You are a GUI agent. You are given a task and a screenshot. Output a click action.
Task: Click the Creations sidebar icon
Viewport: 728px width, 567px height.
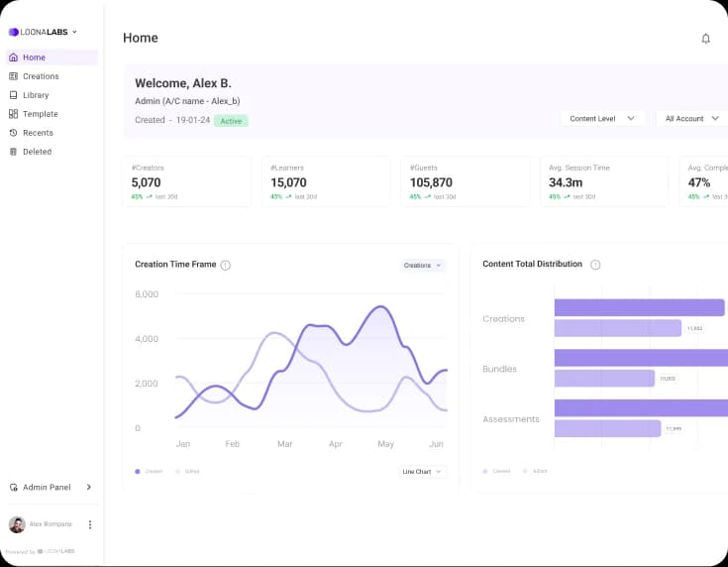pyautogui.click(x=13, y=76)
